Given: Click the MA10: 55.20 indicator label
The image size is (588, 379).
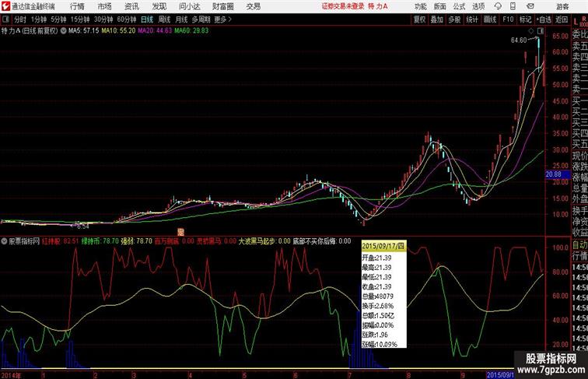Looking at the screenshot, I should click(118, 31).
